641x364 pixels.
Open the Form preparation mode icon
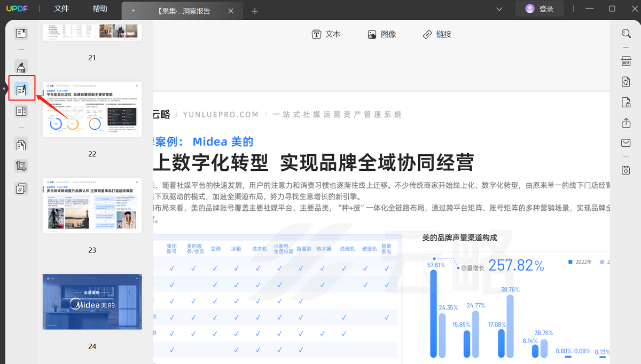(x=21, y=112)
